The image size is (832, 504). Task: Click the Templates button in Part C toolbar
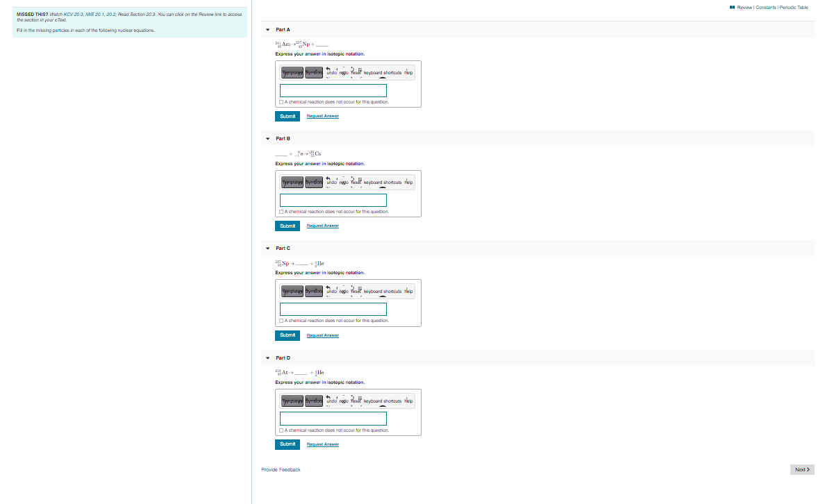(x=292, y=292)
